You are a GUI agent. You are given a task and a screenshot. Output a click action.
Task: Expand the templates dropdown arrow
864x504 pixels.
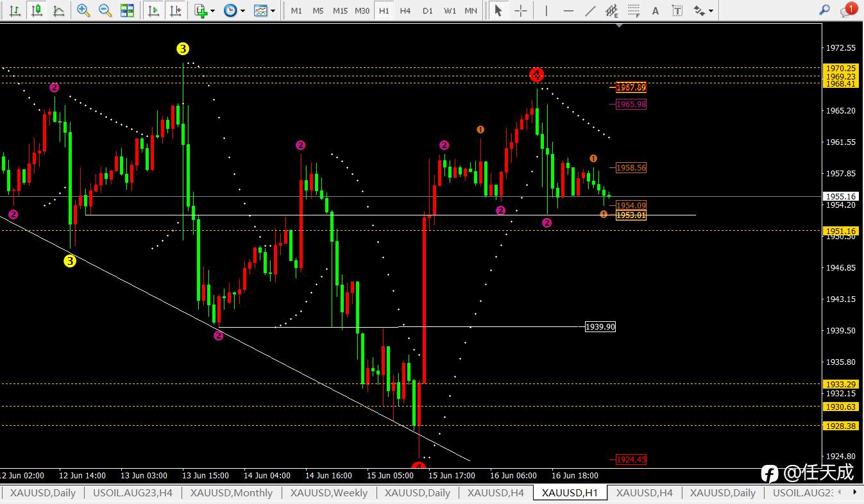tap(273, 11)
